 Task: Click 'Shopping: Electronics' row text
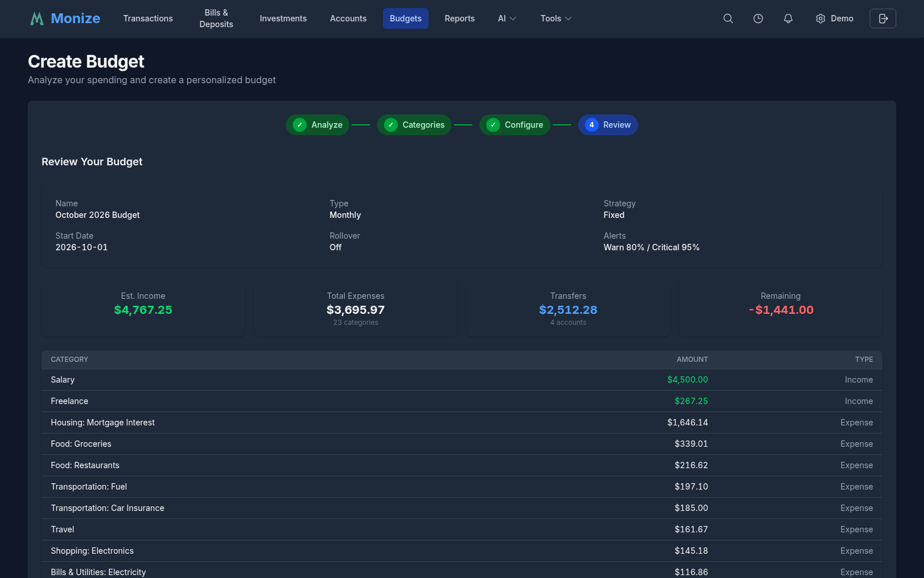(x=92, y=551)
